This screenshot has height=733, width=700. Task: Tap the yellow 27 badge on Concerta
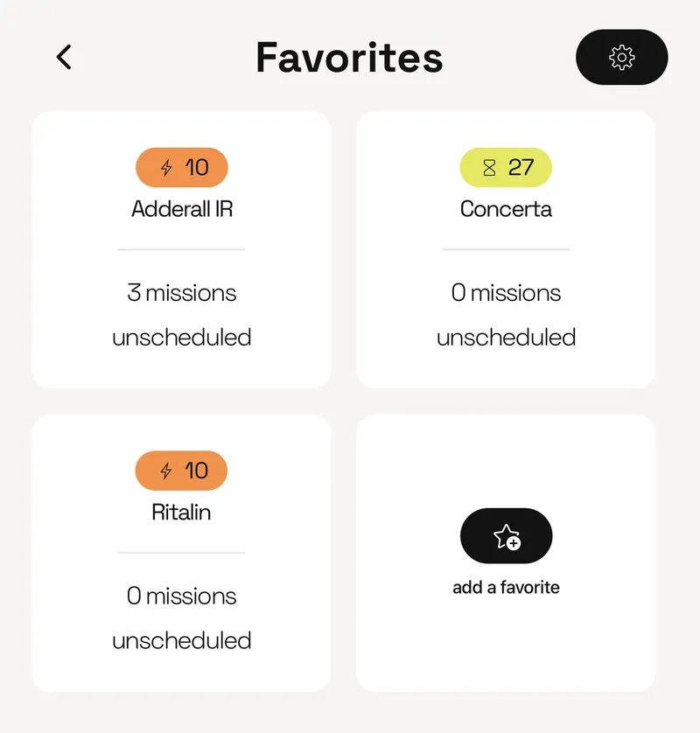click(x=507, y=167)
